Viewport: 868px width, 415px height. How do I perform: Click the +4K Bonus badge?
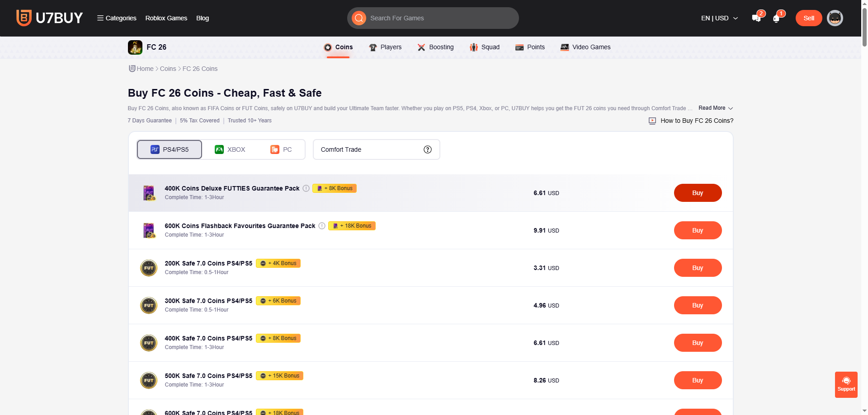(278, 263)
